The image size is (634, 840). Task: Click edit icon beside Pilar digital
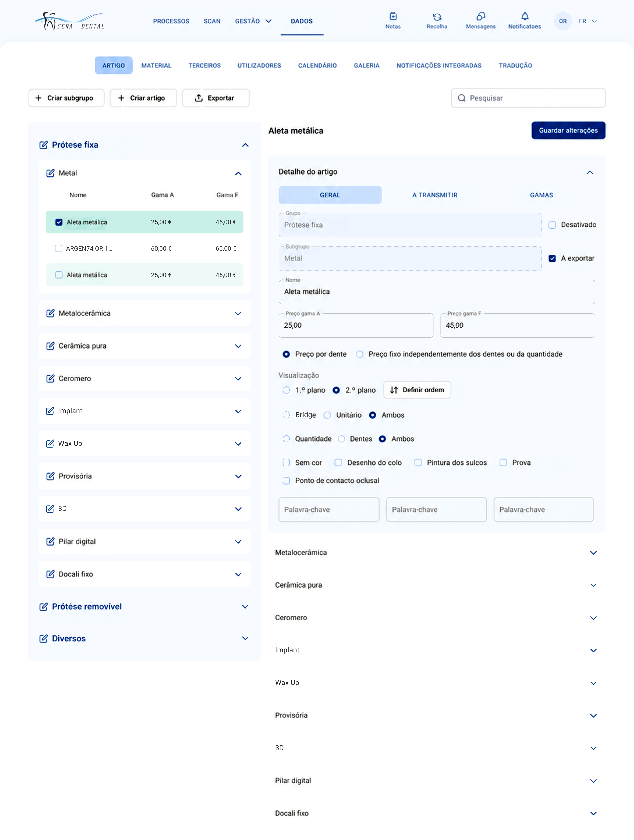point(50,541)
